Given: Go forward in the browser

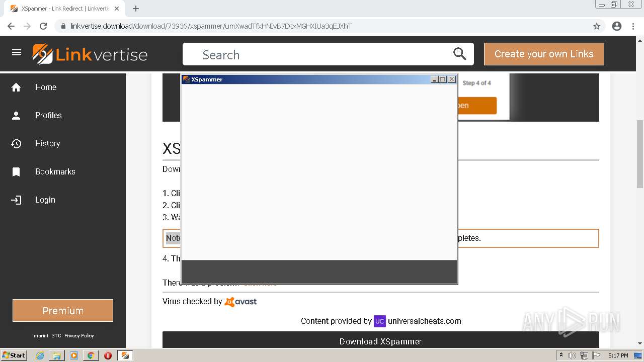Looking at the screenshot, I should pos(27,26).
